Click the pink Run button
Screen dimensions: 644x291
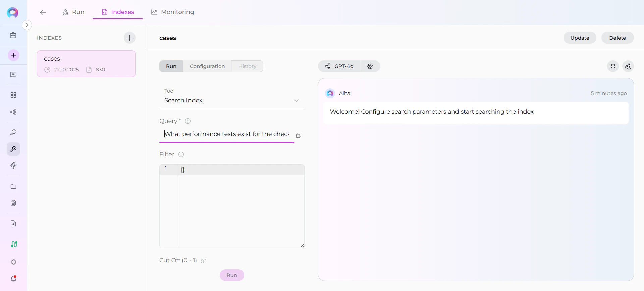(232, 275)
